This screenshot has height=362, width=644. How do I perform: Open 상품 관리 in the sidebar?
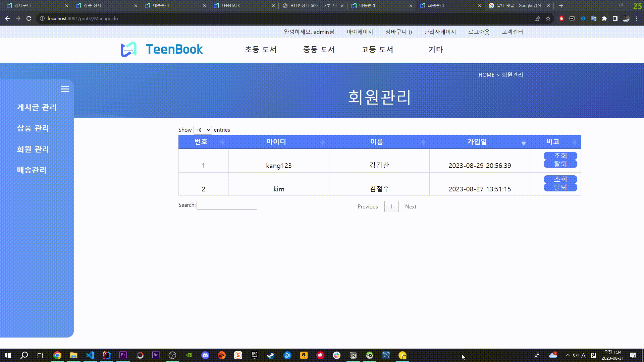pos(33,128)
